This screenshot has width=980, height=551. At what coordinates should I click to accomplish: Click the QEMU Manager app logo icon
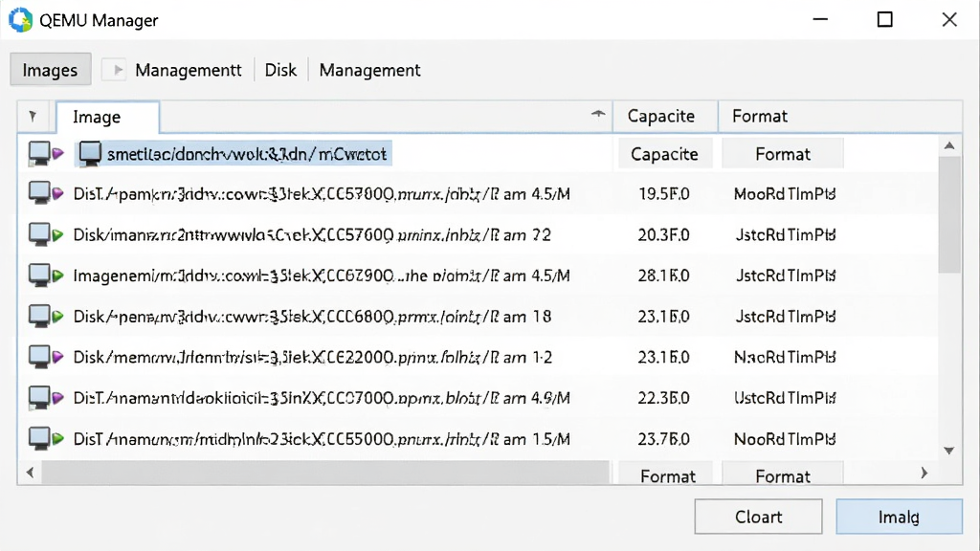(x=20, y=20)
